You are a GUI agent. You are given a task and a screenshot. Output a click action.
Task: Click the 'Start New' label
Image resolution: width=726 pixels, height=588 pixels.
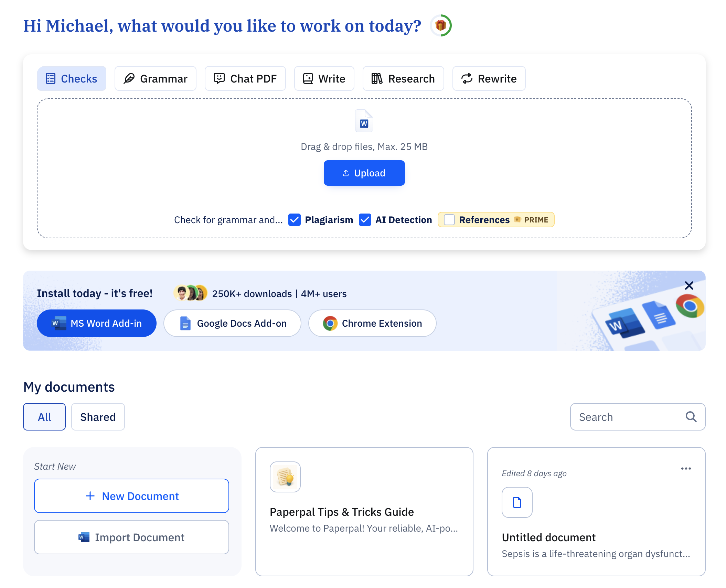(55, 466)
